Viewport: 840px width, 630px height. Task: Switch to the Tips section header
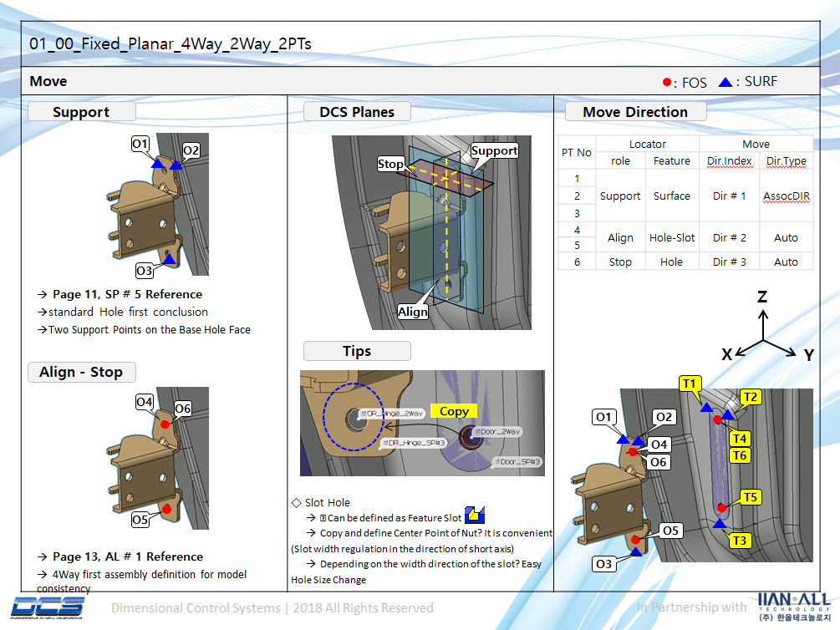[x=357, y=351]
